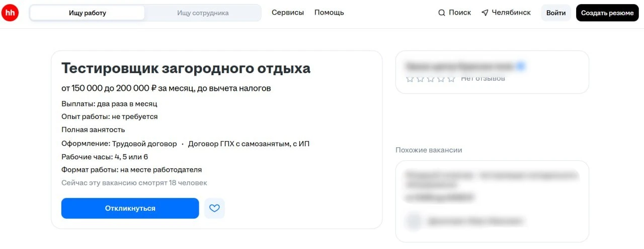Change city by clicking Челябинск
The height and width of the screenshot is (249, 644).
pyautogui.click(x=511, y=13)
